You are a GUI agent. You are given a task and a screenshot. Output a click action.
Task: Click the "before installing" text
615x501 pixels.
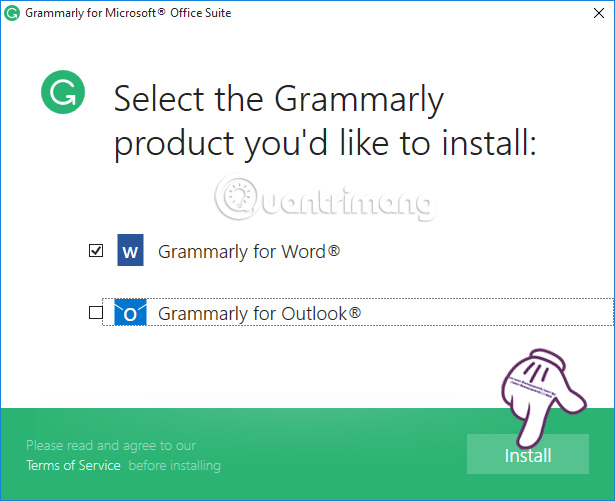(175, 465)
